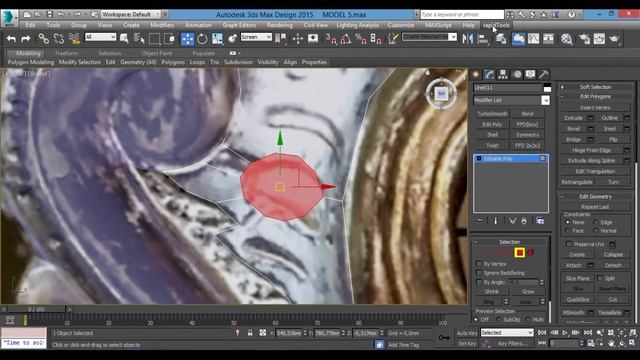Toggle the By Angle checkbox

click(479, 282)
